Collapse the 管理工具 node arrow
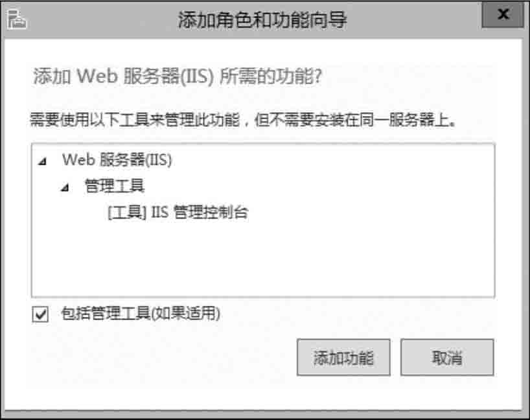This screenshot has height=420, width=530. (65, 187)
